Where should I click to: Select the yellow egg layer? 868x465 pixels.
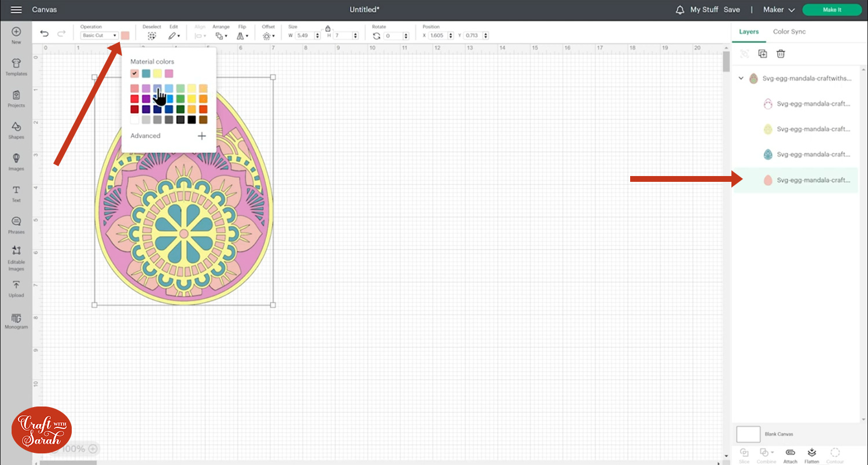coord(795,129)
